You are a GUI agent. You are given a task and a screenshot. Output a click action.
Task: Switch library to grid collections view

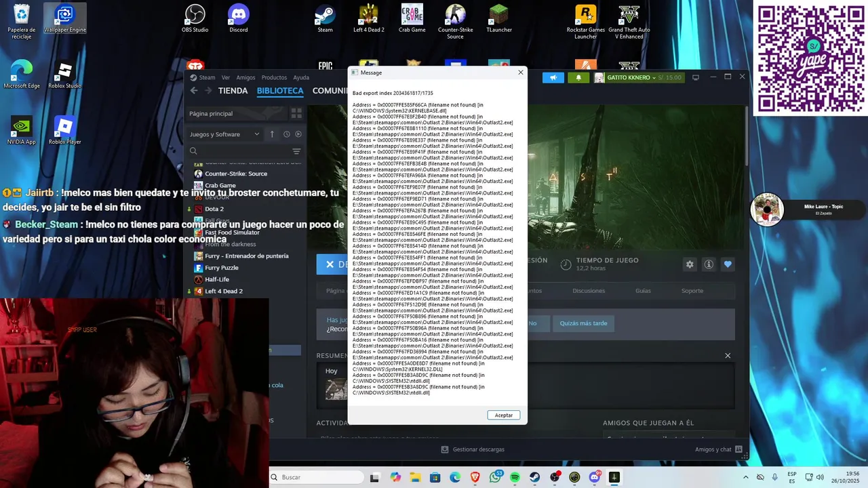click(296, 113)
